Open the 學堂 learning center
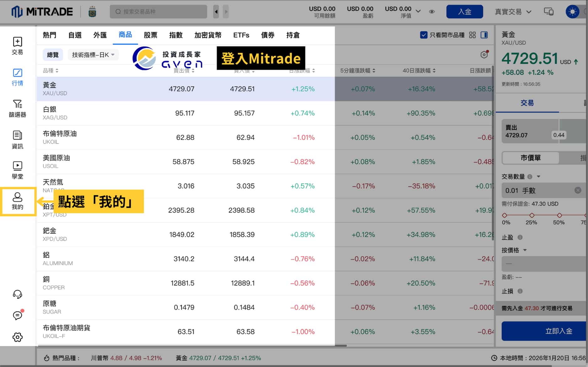Viewport: 588px width, 367px height. click(17, 170)
